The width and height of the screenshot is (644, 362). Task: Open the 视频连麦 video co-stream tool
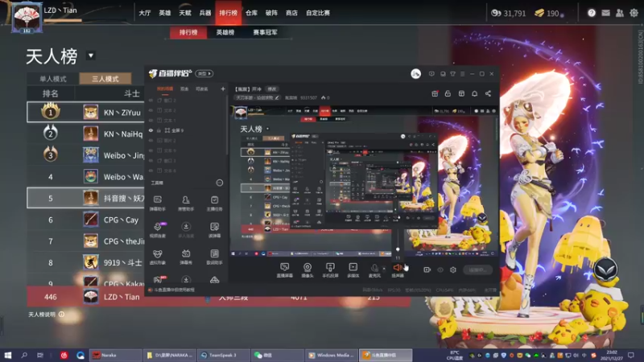[x=158, y=230]
